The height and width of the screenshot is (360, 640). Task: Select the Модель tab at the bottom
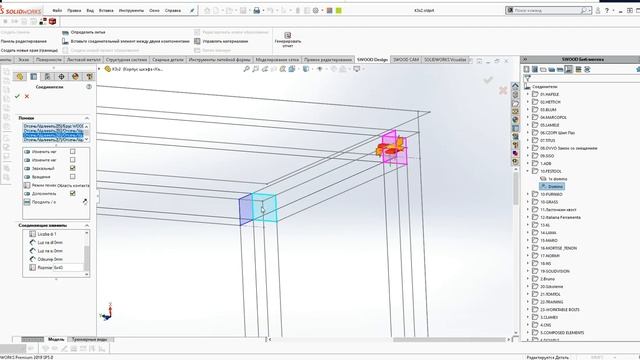click(x=56, y=340)
